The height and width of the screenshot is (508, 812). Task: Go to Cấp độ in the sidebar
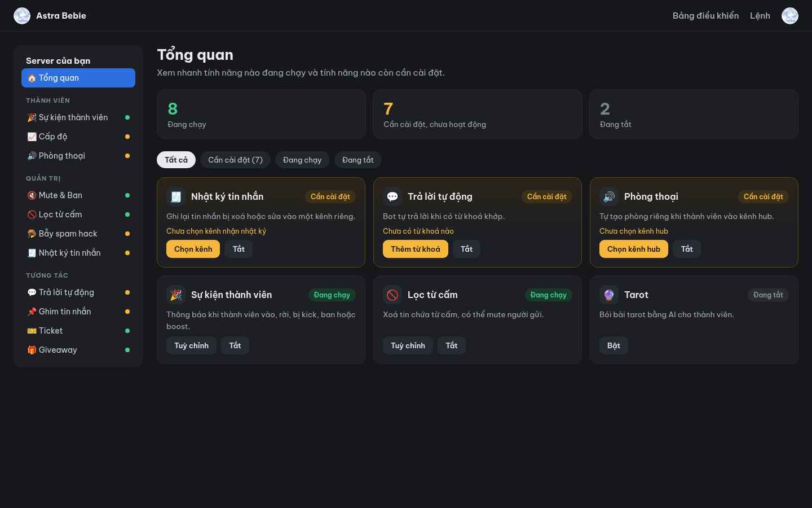tap(78, 137)
